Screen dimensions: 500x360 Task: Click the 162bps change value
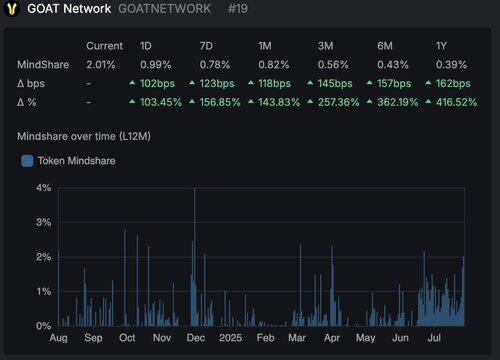pyautogui.click(x=453, y=83)
